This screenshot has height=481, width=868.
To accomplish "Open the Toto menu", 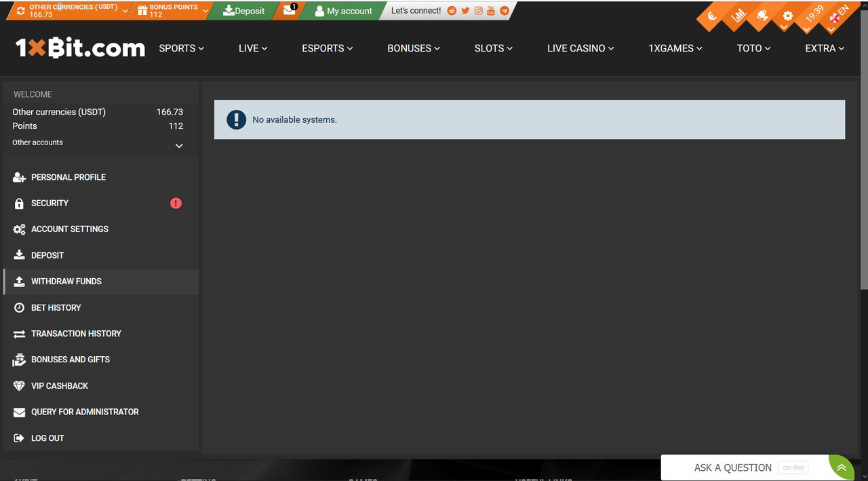I will [754, 48].
